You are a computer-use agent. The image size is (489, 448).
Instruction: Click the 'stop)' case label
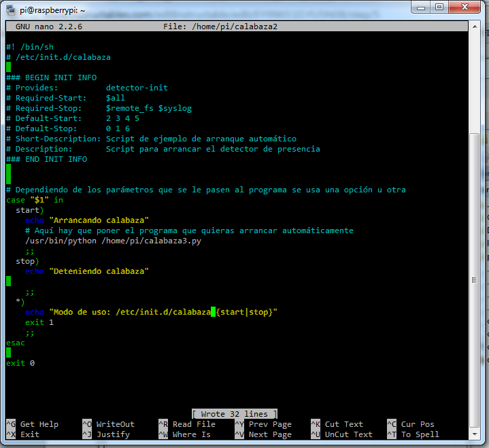click(x=27, y=261)
